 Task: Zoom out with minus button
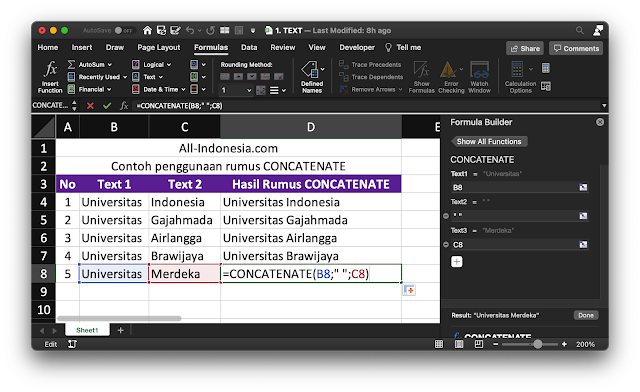click(x=496, y=344)
